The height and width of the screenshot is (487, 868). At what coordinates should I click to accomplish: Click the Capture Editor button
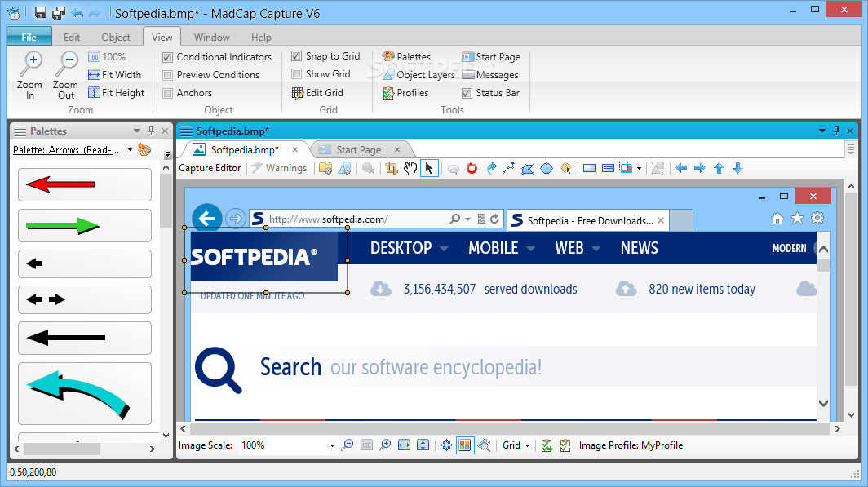click(210, 168)
